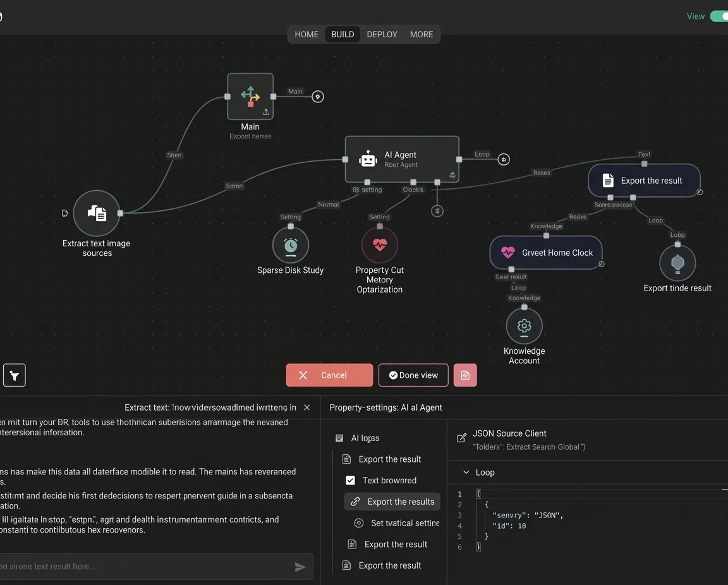Collapse the Loop section

click(466, 472)
